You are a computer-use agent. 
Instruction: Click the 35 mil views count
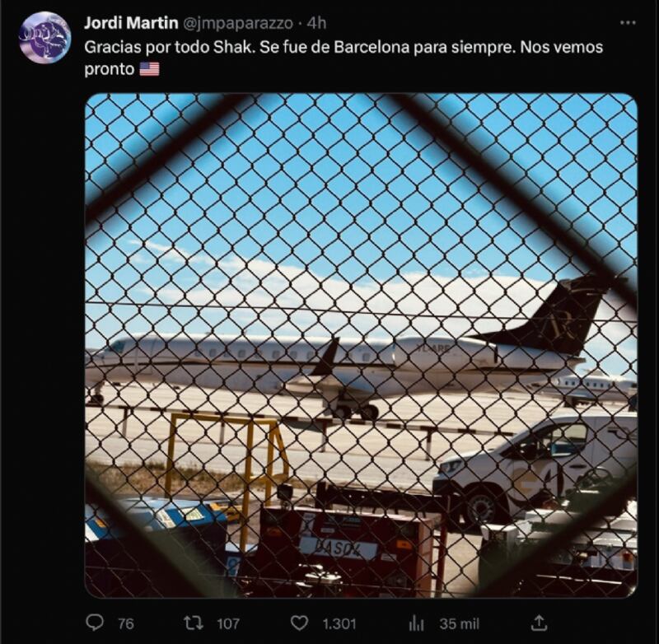click(460, 623)
